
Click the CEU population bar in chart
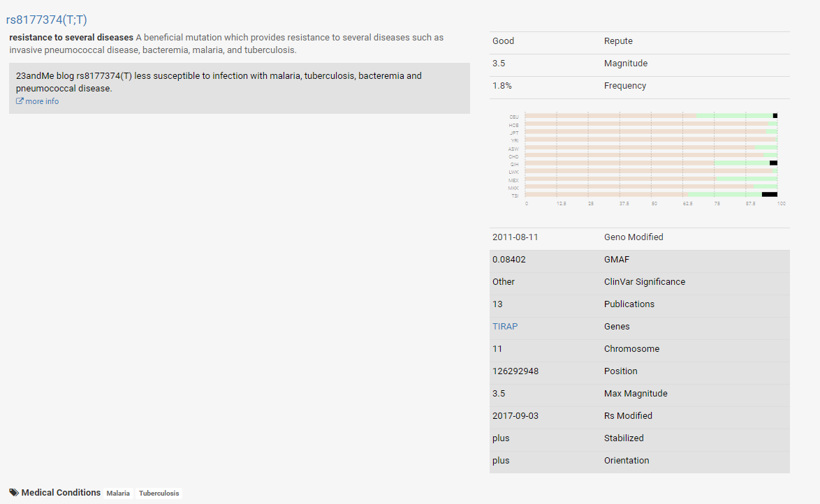[x=651, y=116]
